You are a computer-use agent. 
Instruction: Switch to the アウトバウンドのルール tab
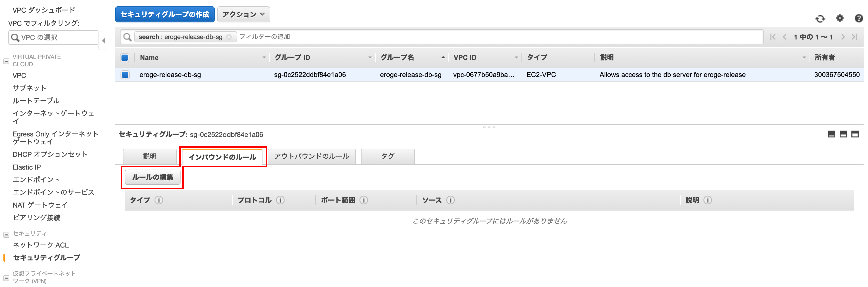pos(311,156)
